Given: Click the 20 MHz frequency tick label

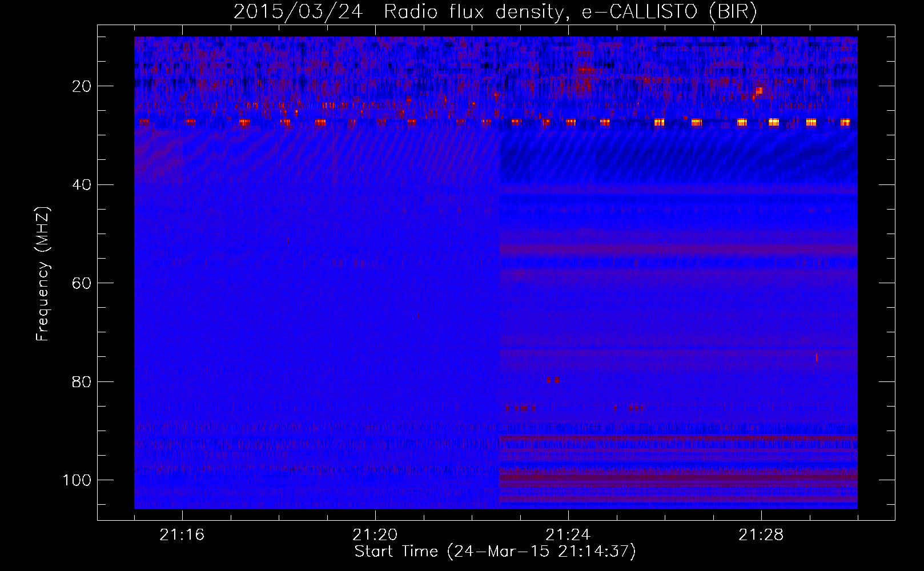Looking at the screenshot, I should coord(82,86).
